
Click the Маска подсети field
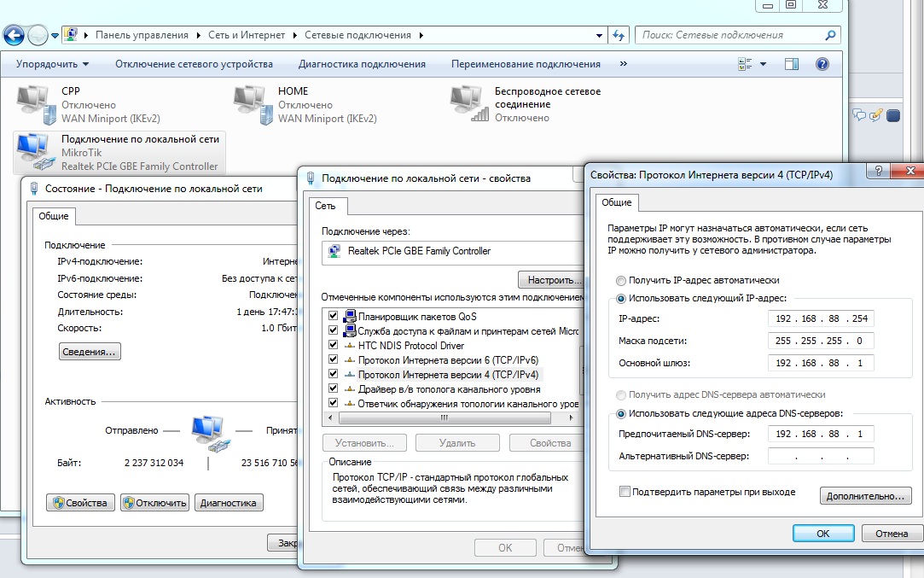click(x=821, y=341)
